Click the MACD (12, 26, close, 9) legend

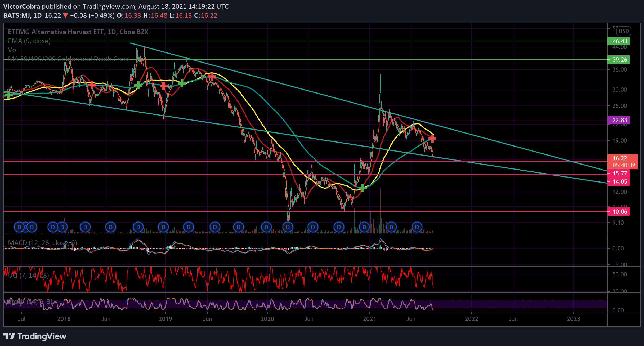click(x=42, y=243)
